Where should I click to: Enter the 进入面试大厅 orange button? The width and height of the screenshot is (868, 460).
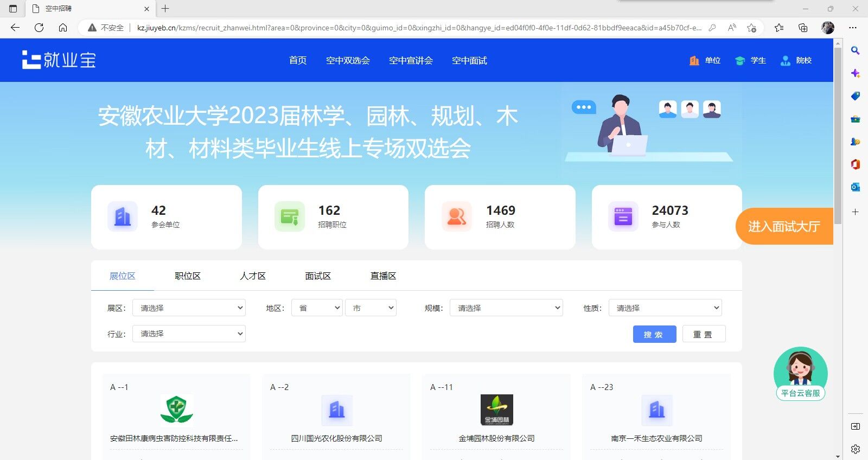(x=784, y=226)
